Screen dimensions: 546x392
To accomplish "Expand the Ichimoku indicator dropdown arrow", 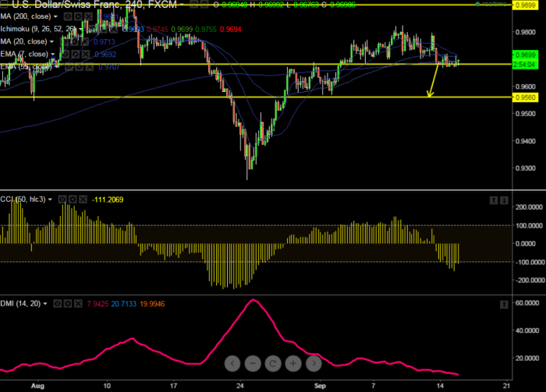I will [80, 29].
